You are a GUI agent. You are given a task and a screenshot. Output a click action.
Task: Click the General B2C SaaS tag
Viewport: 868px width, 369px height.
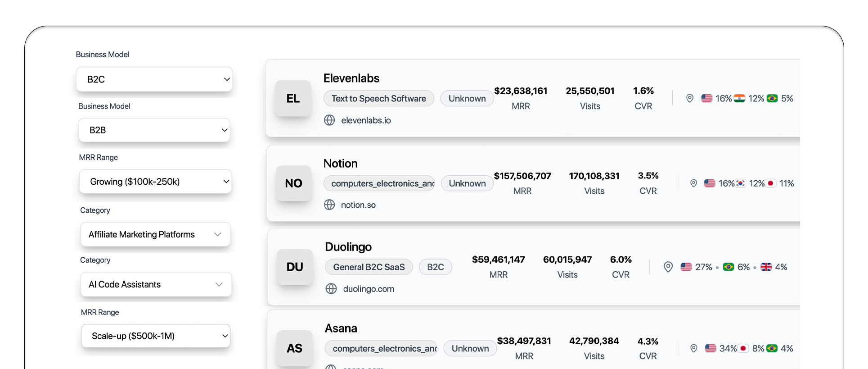pos(369,267)
